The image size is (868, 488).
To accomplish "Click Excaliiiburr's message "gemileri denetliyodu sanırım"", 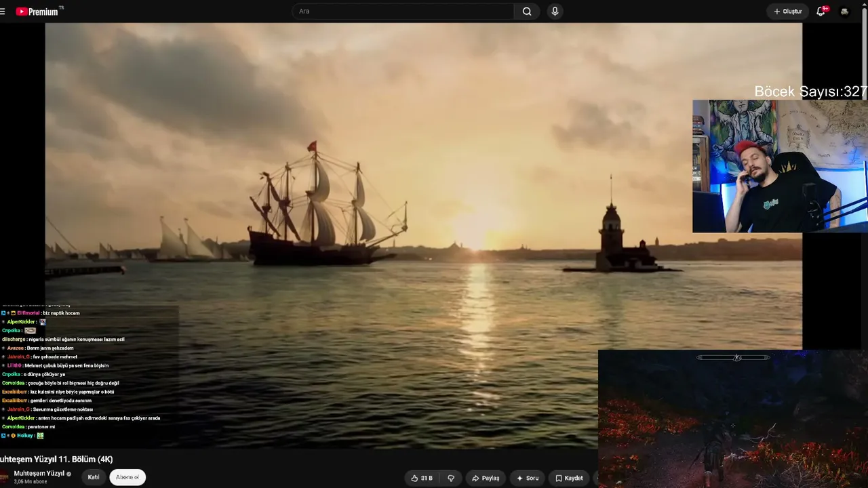I will pyautogui.click(x=60, y=401).
